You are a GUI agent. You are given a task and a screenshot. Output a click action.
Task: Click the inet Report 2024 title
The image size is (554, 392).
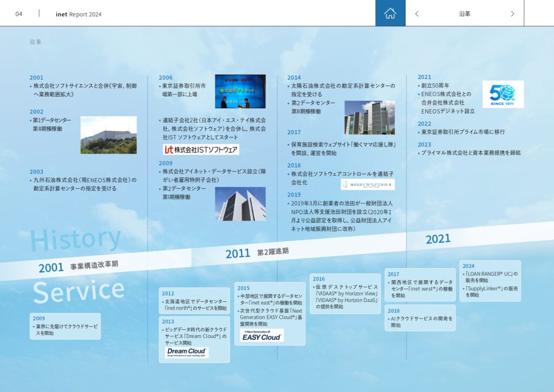point(78,14)
